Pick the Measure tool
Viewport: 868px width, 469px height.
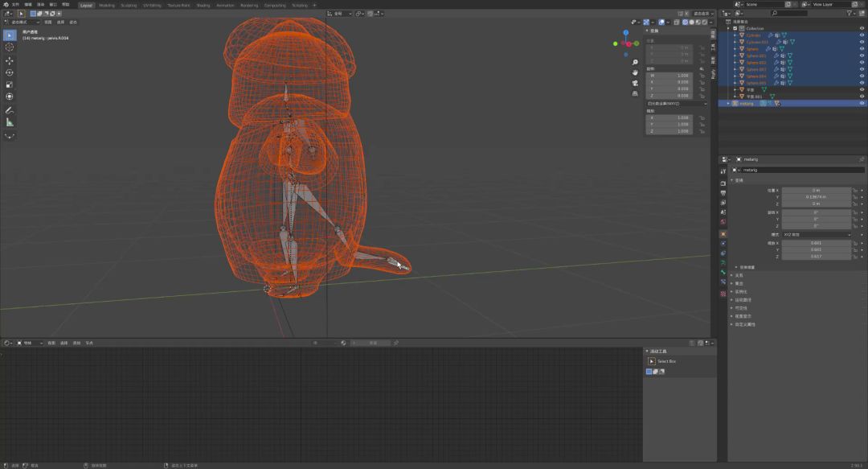(x=10, y=122)
